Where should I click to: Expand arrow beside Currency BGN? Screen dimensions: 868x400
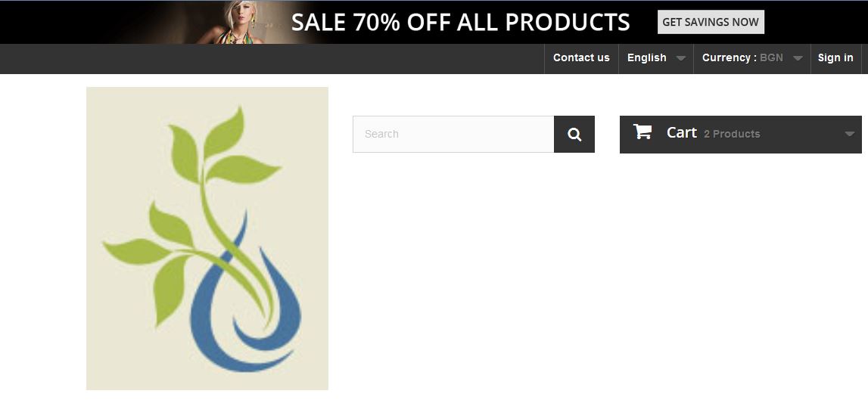pyautogui.click(x=798, y=58)
